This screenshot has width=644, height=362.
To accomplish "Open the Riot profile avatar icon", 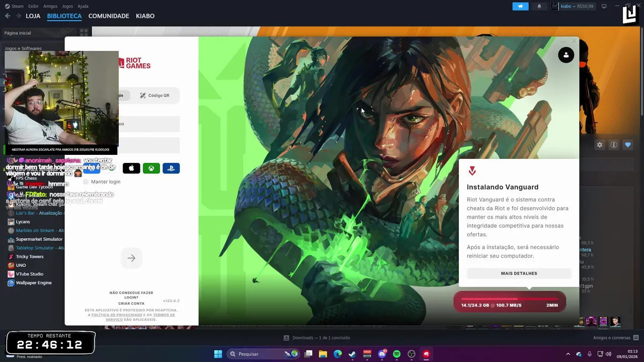I will [x=566, y=55].
